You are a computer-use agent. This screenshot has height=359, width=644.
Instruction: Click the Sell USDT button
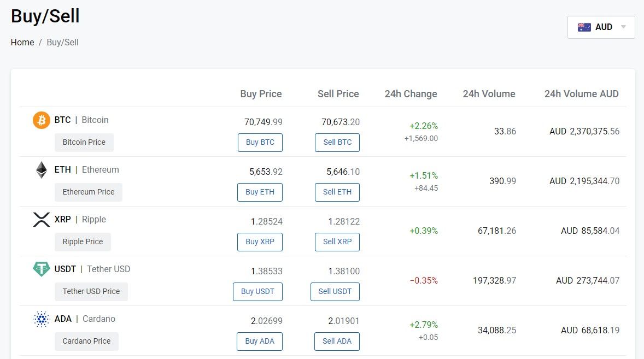[335, 291]
